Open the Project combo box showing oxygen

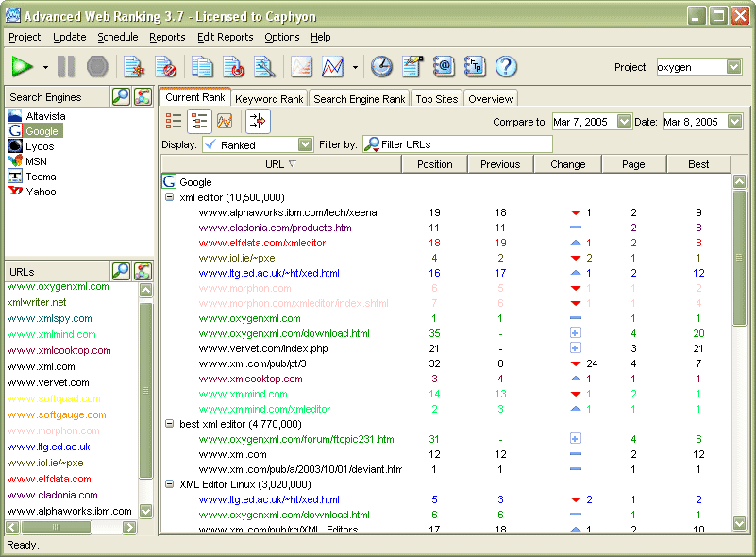tap(698, 67)
